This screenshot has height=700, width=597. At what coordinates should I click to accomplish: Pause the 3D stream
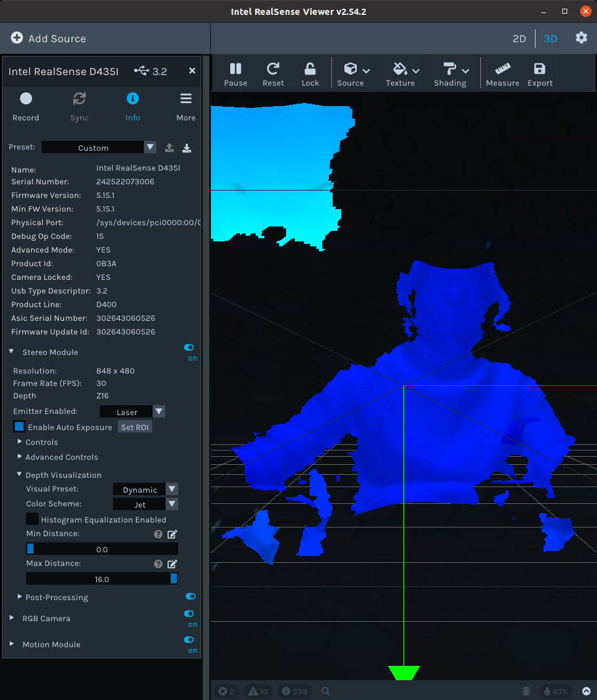[x=236, y=74]
